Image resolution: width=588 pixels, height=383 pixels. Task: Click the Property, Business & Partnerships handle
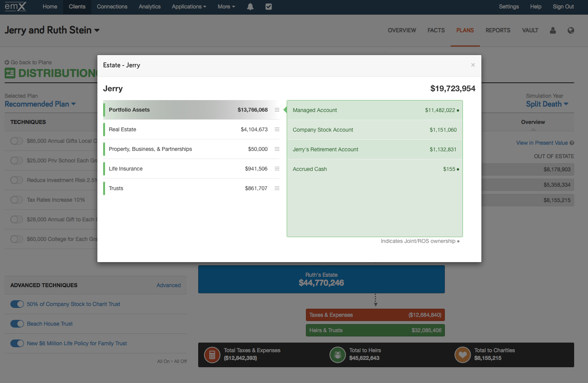coord(277,149)
